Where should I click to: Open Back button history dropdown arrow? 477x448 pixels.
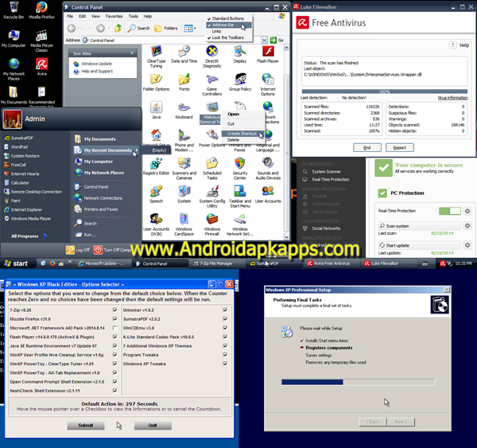click(91, 29)
